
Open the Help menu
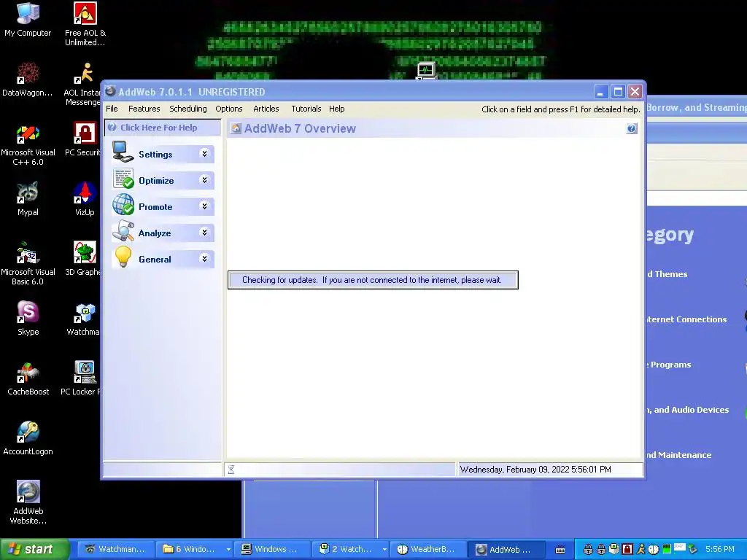(336, 109)
